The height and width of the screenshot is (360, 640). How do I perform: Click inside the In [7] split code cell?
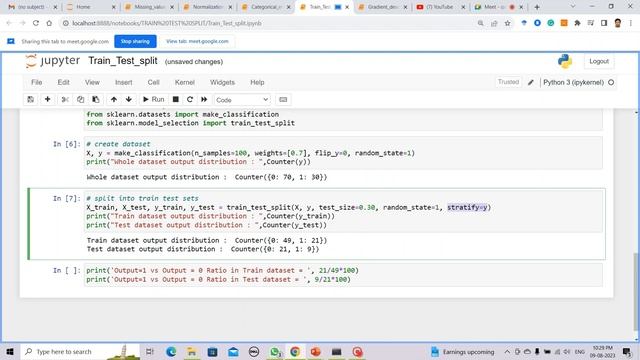tap(343, 212)
